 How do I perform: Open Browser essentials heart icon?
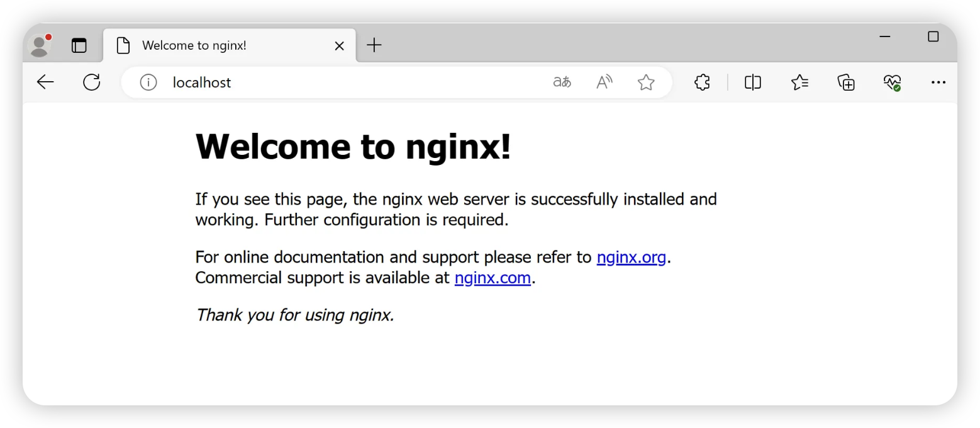[x=892, y=82]
